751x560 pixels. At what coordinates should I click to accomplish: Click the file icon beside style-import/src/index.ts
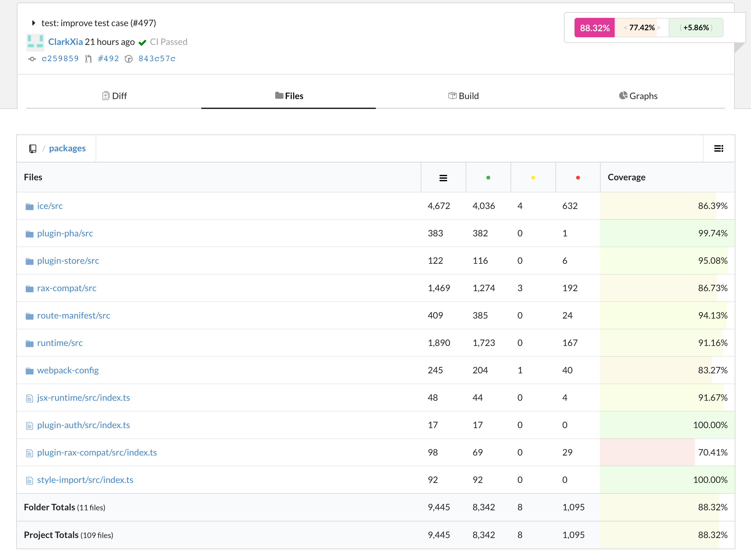(x=29, y=480)
